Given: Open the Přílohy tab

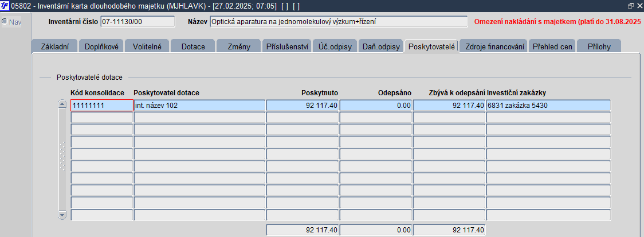Looking at the screenshot, I should [x=598, y=46].
